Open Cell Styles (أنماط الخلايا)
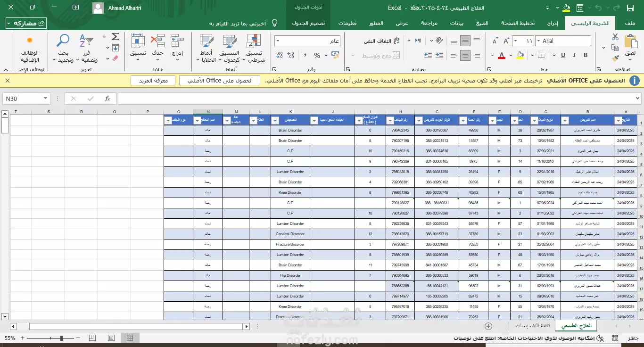 [x=206, y=49]
